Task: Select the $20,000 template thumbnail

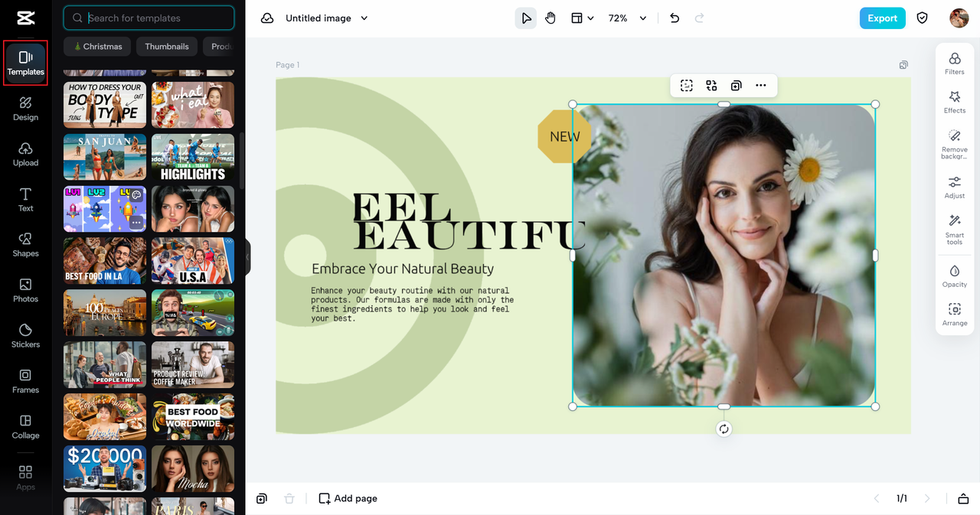Action: click(x=105, y=469)
